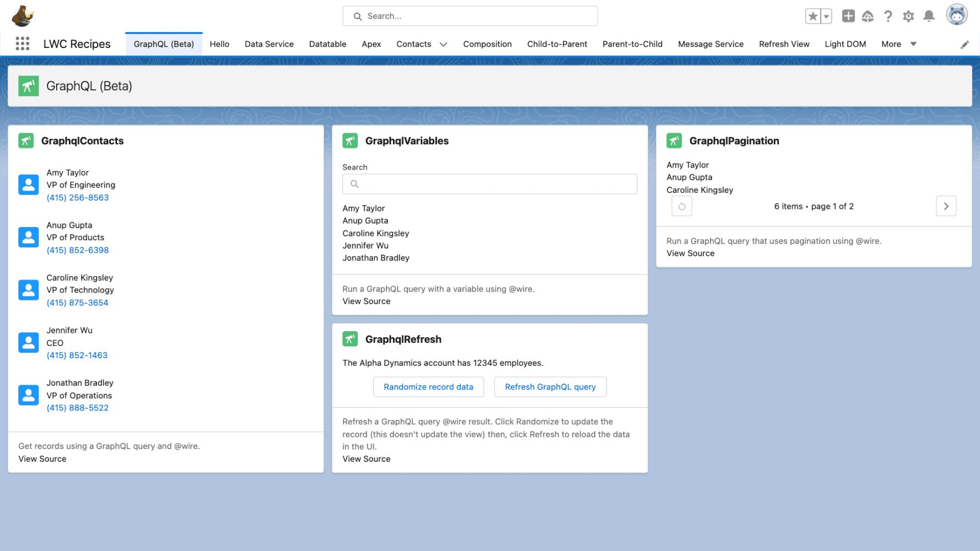Go to next page in GraphqlPagination
This screenshot has height=551, width=980.
[946, 206]
